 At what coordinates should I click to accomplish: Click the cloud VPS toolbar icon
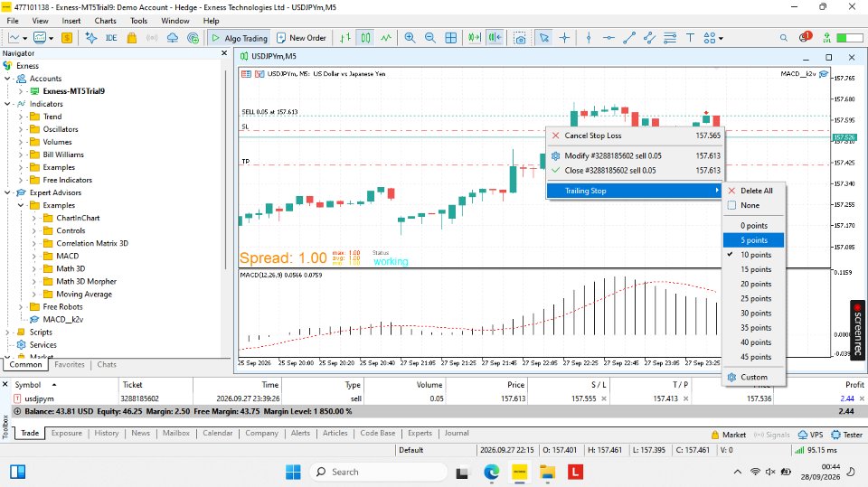[172, 38]
